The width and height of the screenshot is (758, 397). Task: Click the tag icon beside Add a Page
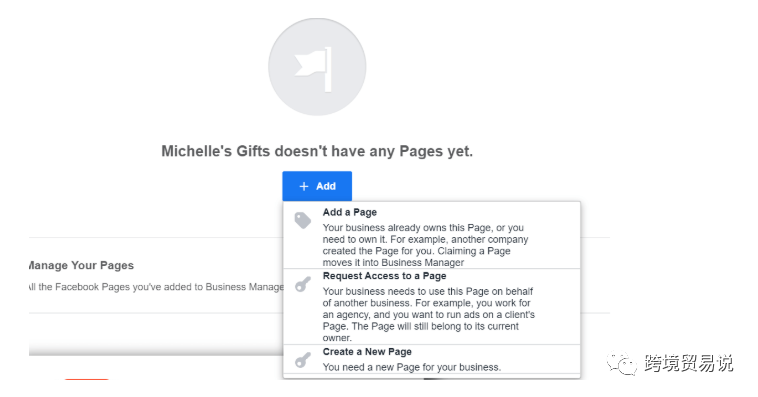coord(303,221)
